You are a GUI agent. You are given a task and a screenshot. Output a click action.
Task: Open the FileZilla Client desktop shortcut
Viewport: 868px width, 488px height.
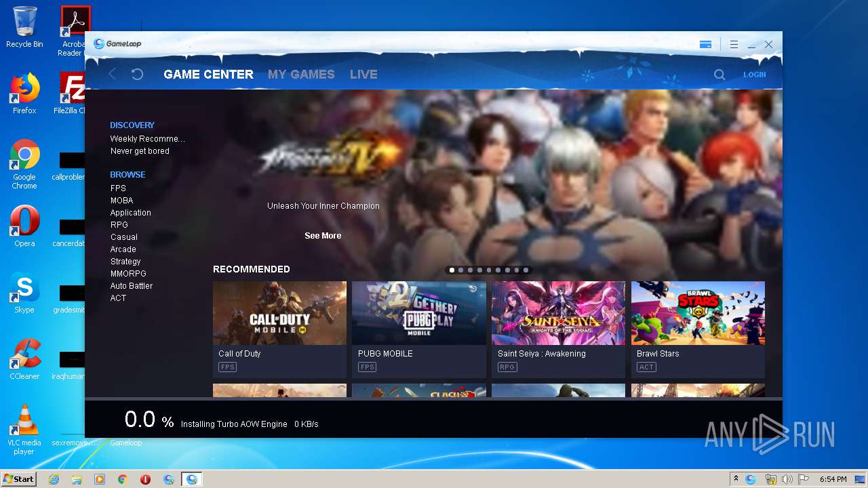click(70, 94)
